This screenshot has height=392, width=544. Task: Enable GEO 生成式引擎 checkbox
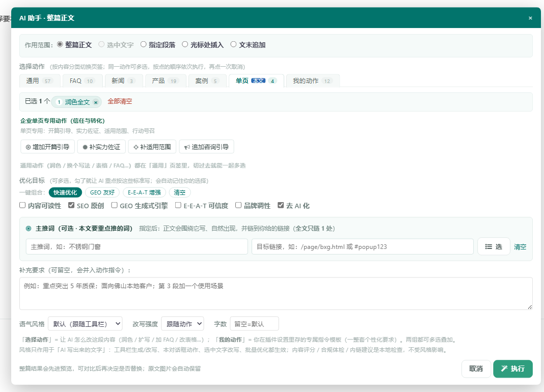click(x=114, y=205)
